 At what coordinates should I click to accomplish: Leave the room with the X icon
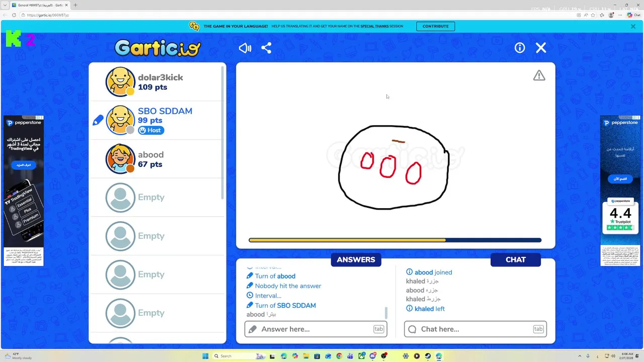[541, 48]
